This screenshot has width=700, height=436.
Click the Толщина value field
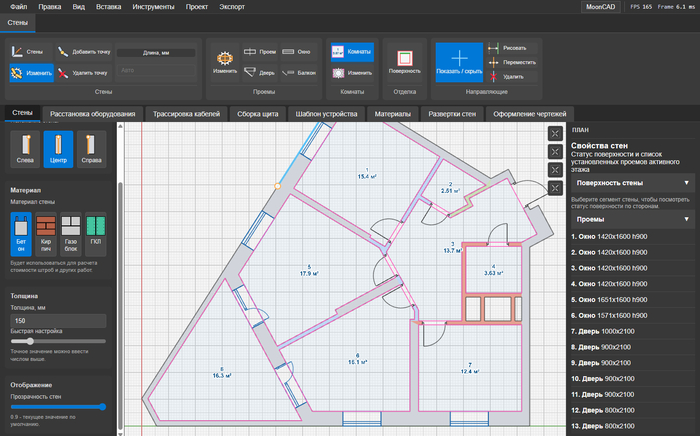tap(58, 320)
